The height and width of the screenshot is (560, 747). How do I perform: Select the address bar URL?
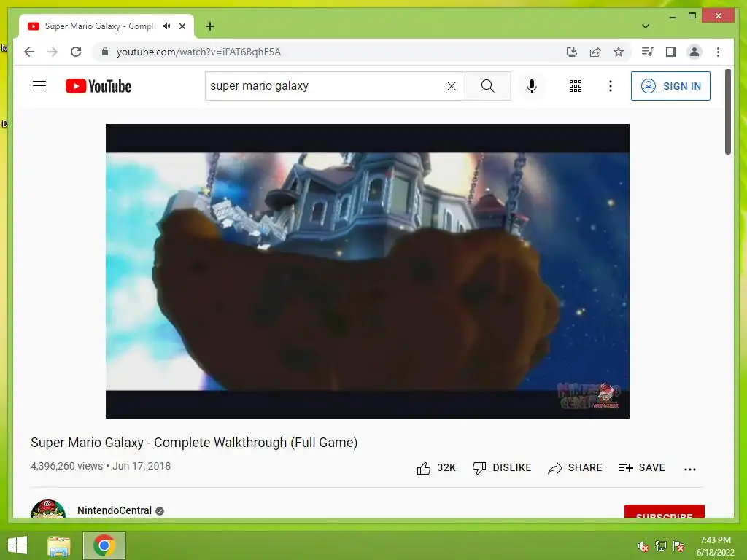tap(198, 52)
